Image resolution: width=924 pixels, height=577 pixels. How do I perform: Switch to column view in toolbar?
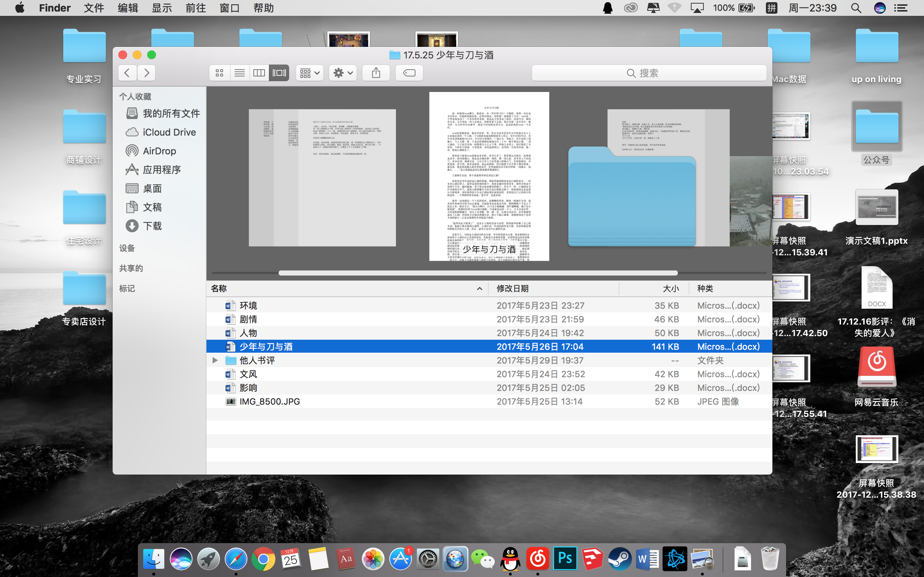259,73
